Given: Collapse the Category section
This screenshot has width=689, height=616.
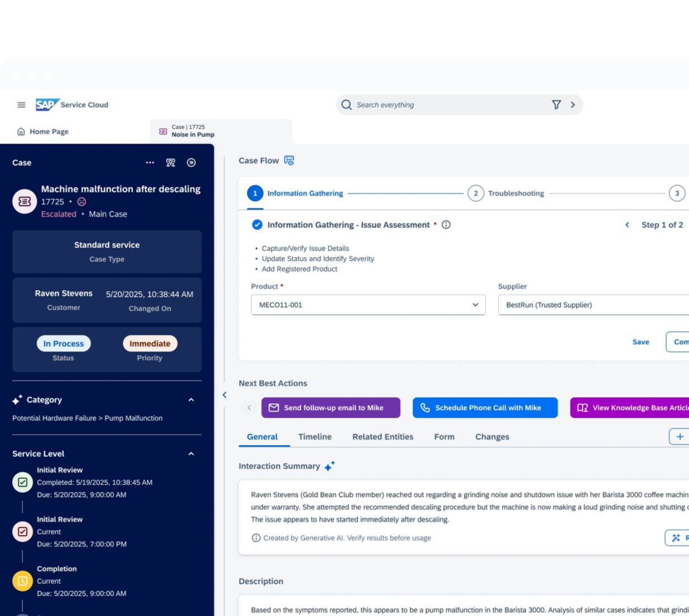Looking at the screenshot, I should pyautogui.click(x=191, y=400).
